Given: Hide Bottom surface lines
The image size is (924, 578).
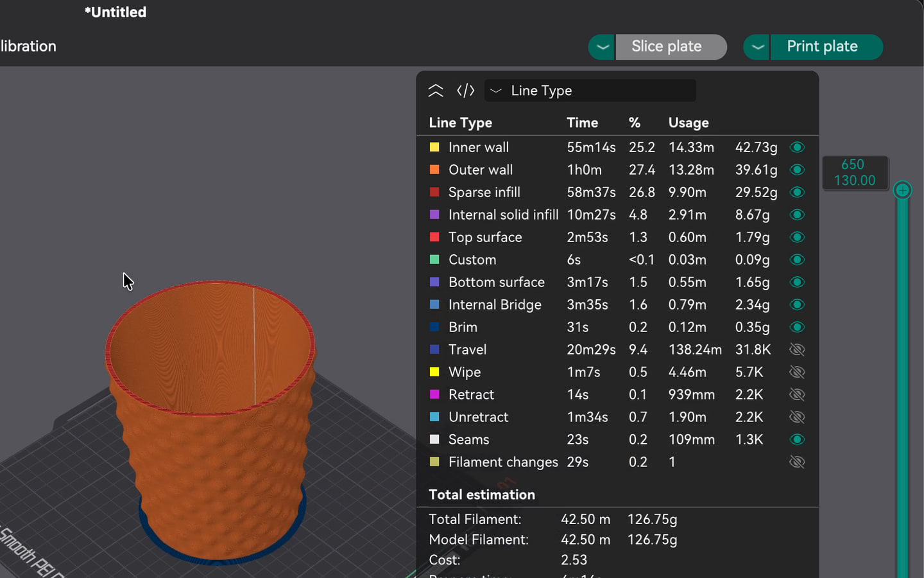Looking at the screenshot, I should pyautogui.click(x=797, y=282).
